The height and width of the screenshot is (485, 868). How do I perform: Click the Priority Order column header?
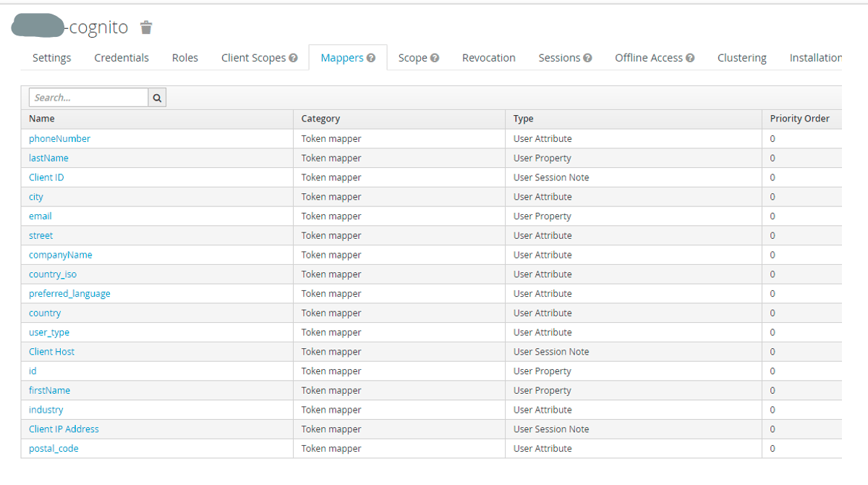799,118
